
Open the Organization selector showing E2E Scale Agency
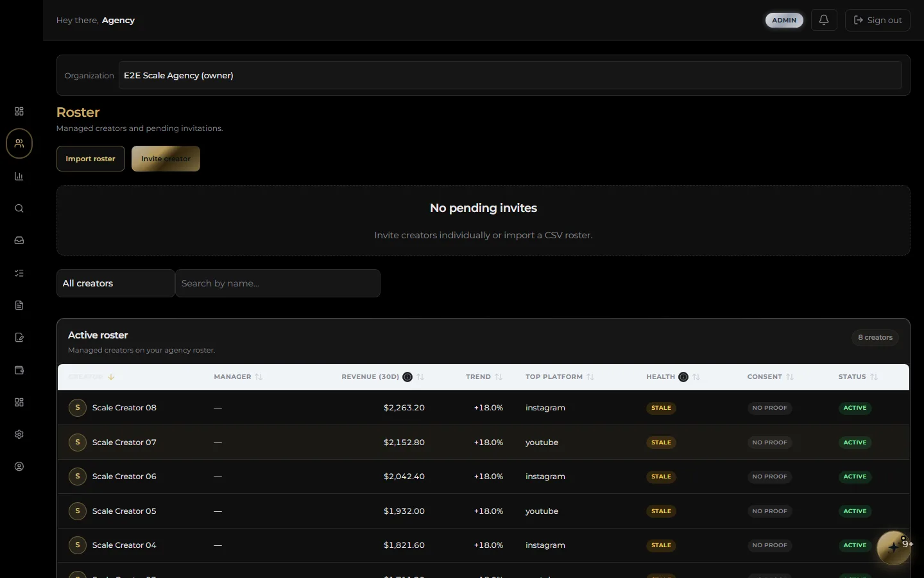click(510, 75)
